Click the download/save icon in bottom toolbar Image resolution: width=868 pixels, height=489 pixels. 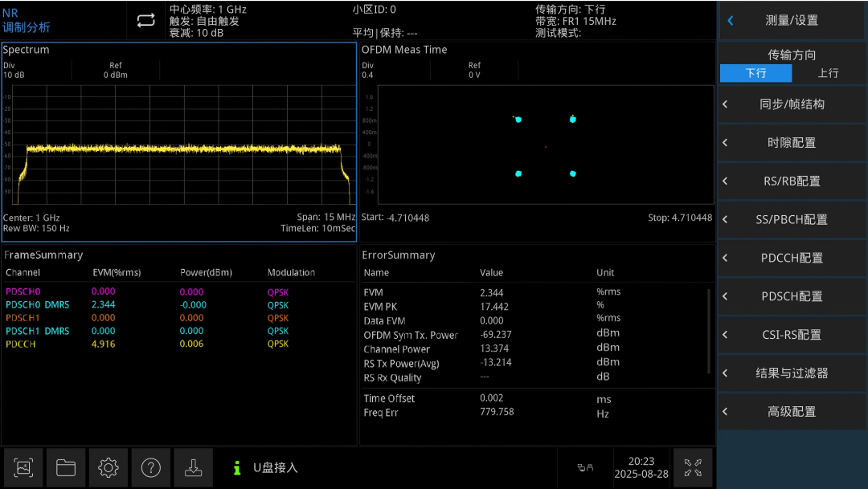(193, 467)
